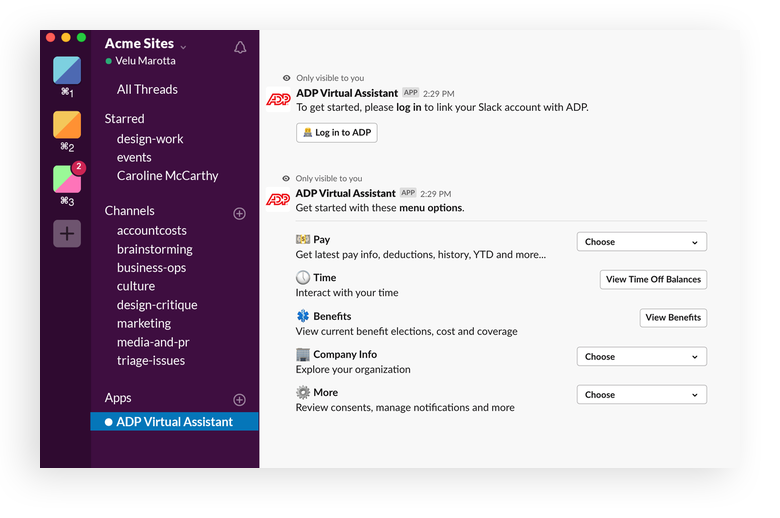Select the brainstorming channel
Image resolution: width=780 pixels, height=518 pixels.
pos(154,249)
